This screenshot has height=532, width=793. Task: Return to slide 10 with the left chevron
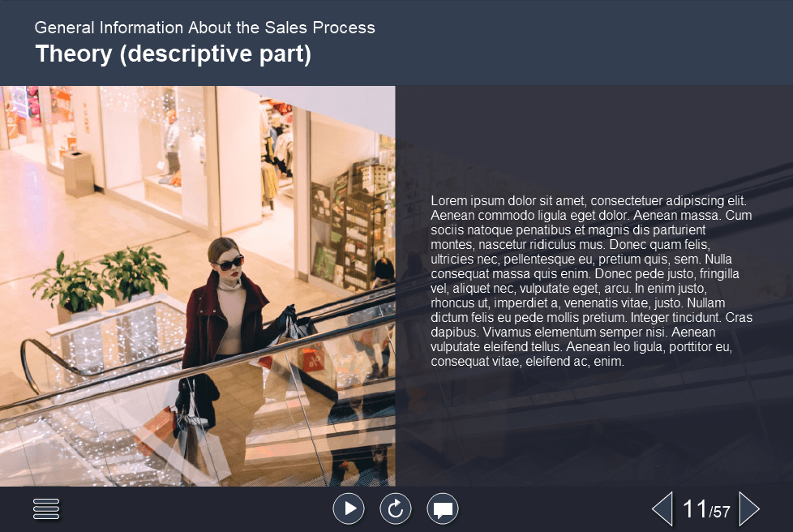coord(662,508)
